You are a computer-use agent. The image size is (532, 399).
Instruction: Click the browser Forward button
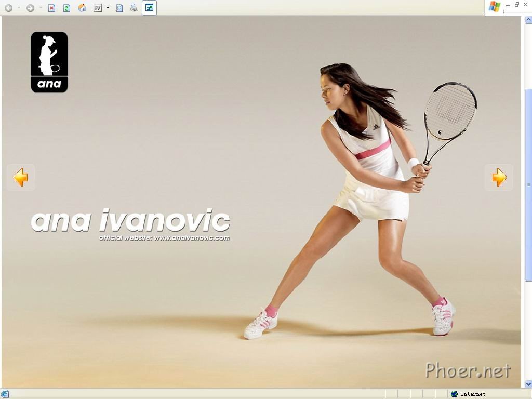[x=30, y=8]
